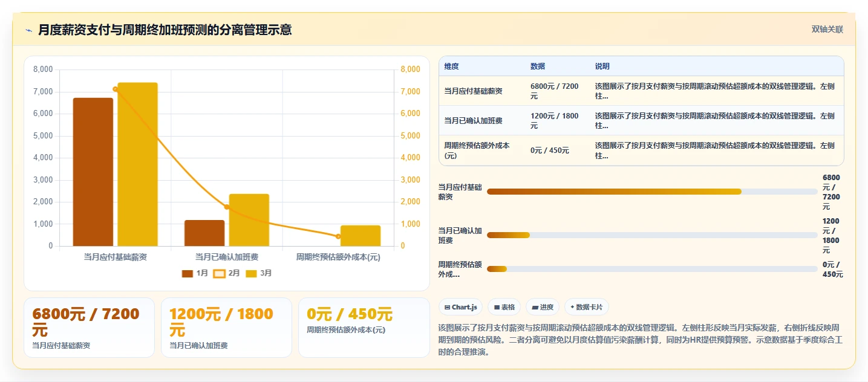Click the line point above 周期终预估额外成本

[x=338, y=236]
